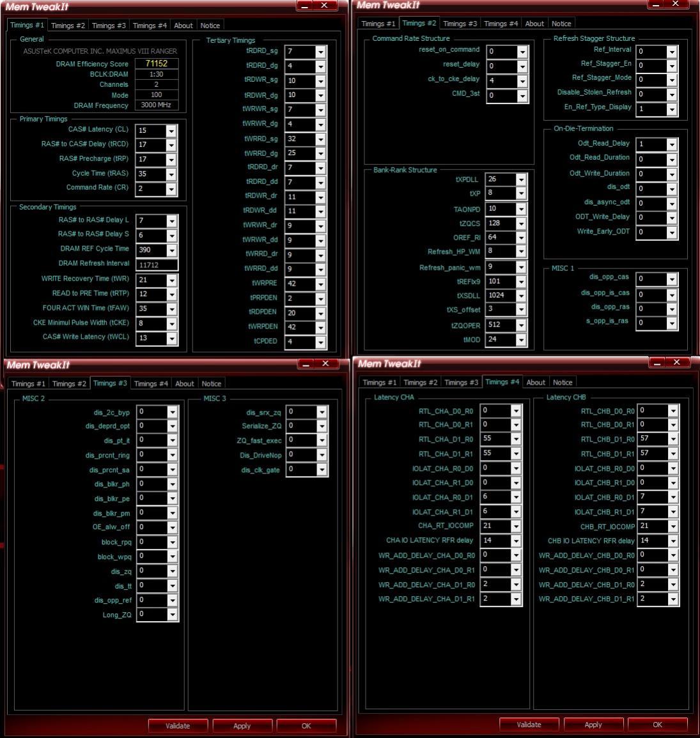Expand RAS# to CAS# Delay (tRCD) dropdown

click(171, 145)
